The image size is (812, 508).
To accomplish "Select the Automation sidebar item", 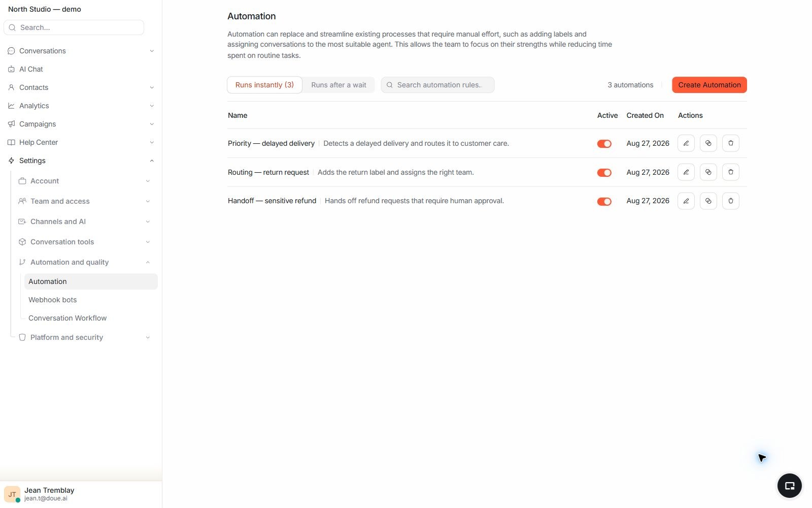I will (x=91, y=281).
